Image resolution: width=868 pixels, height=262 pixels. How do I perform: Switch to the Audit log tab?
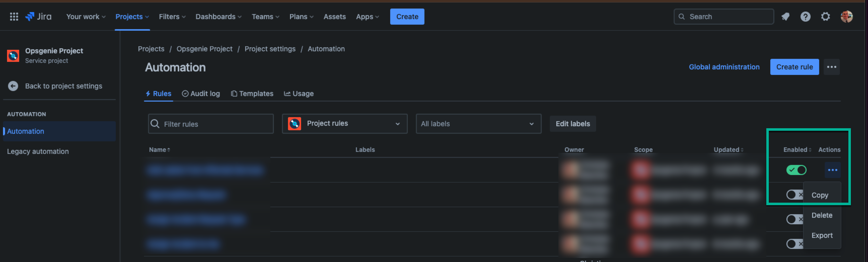[201, 94]
